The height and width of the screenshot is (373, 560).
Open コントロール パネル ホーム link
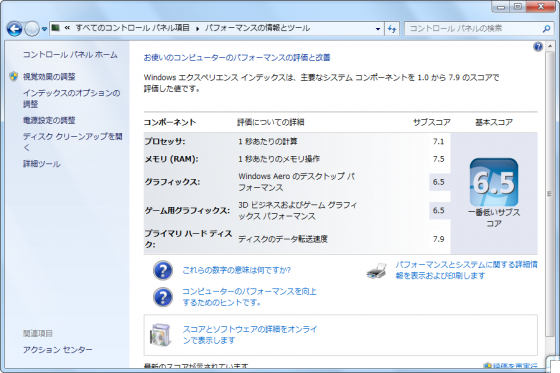pyautogui.click(x=70, y=55)
